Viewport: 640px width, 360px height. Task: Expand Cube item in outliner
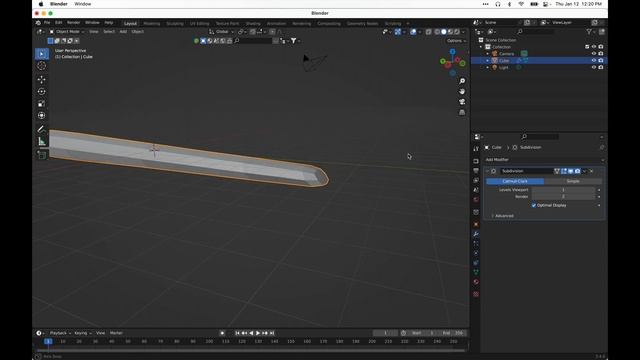pos(487,60)
